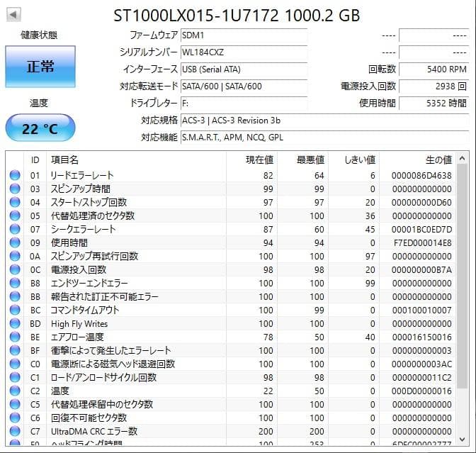The width and height of the screenshot is (476, 453).
Task: Click the serial number field WL184CXZ
Action: tap(244, 52)
